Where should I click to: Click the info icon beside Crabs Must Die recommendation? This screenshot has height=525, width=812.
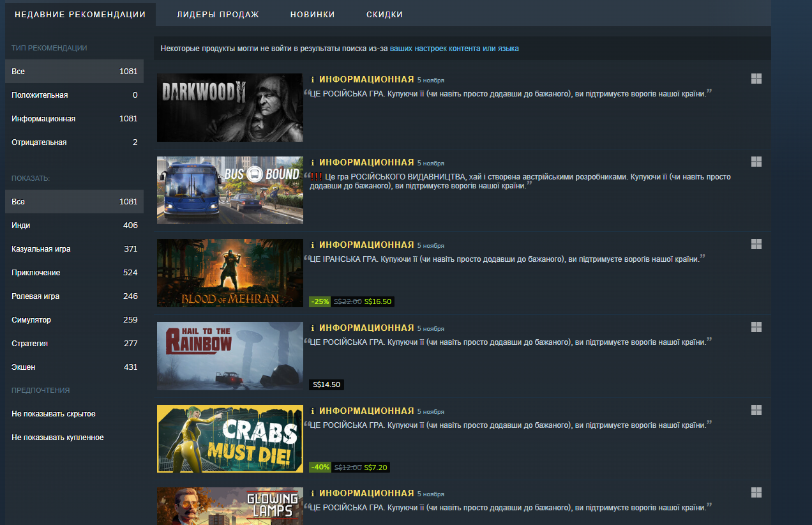click(x=313, y=411)
